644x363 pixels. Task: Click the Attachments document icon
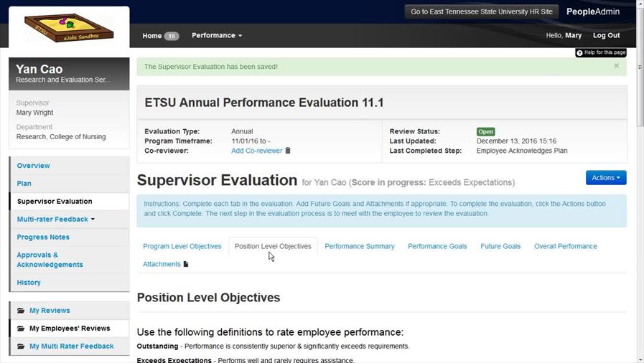186,264
